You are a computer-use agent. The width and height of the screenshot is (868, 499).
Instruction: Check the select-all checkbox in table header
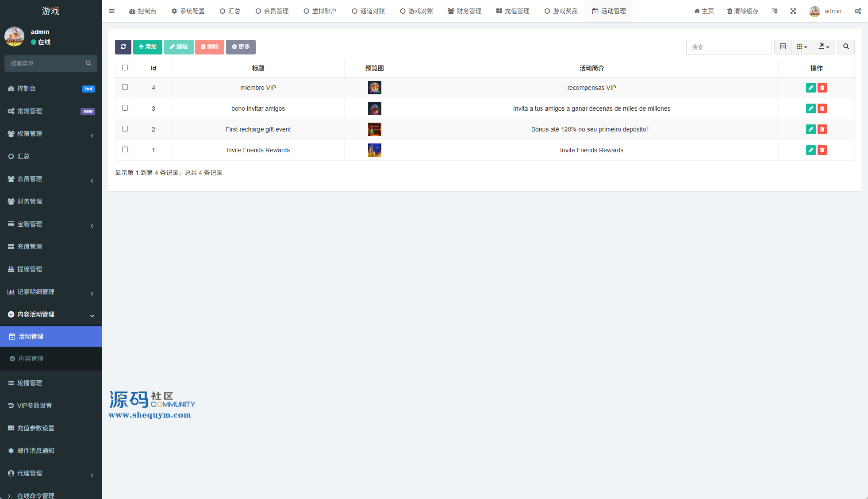coord(125,68)
